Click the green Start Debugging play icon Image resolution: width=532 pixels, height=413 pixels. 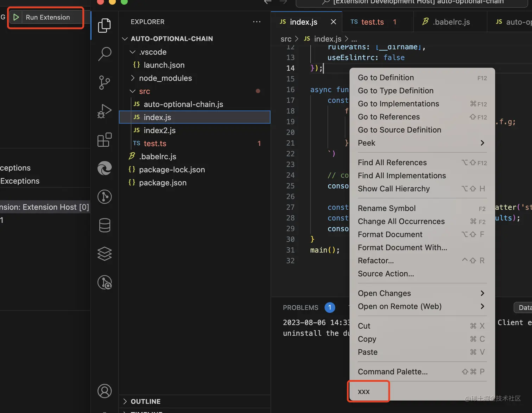coord(16,17)
